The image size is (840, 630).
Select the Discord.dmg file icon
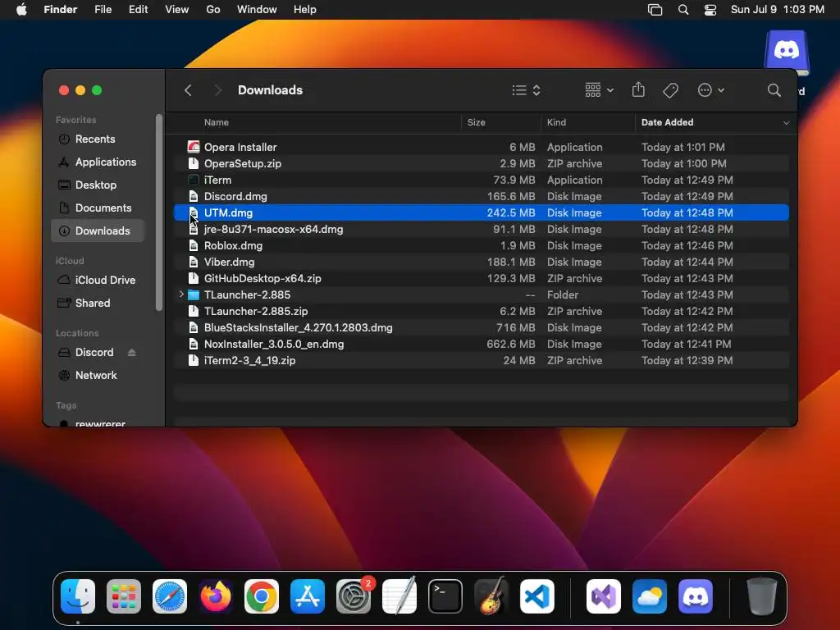pyautogui.click(x=194, y=197)
